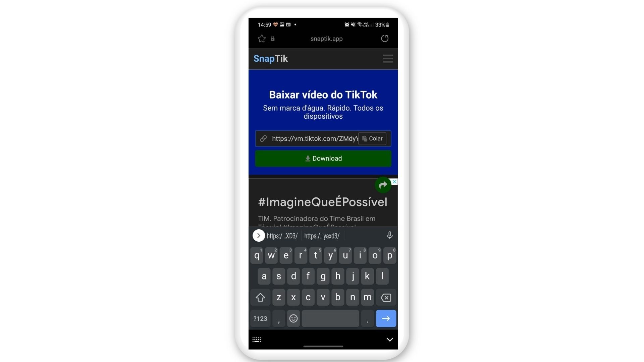Click the microphone icon on keyboard
The image size is (644, 362).
pyautogui.click(x=390, y=235)
